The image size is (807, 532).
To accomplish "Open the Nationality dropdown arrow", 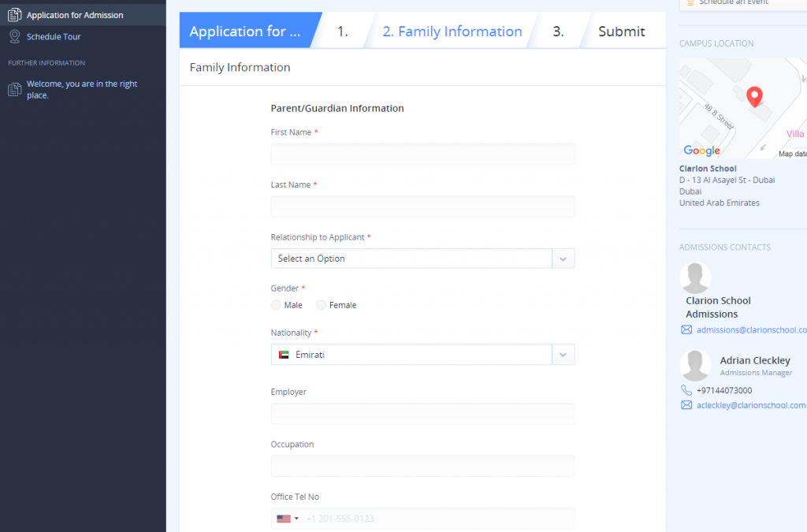I will click(563, 355).
